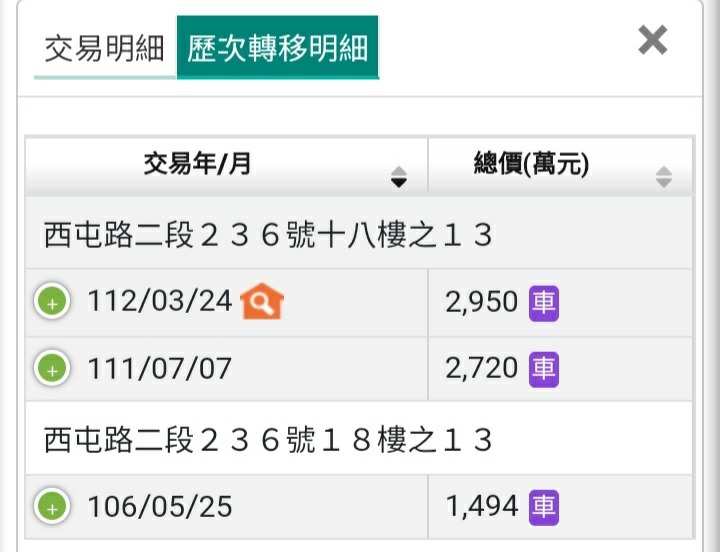This screenshot has width=720, height=552.
Task: Click the 111/07/07 date text
Action: point(159,368)
